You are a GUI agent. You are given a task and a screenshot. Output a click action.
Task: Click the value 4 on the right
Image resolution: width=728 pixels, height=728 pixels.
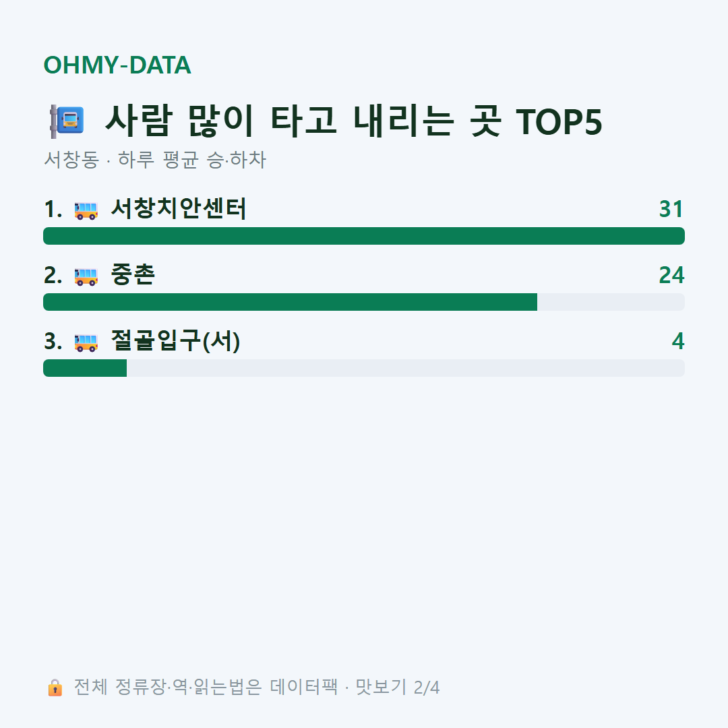[x=678, y=341]
